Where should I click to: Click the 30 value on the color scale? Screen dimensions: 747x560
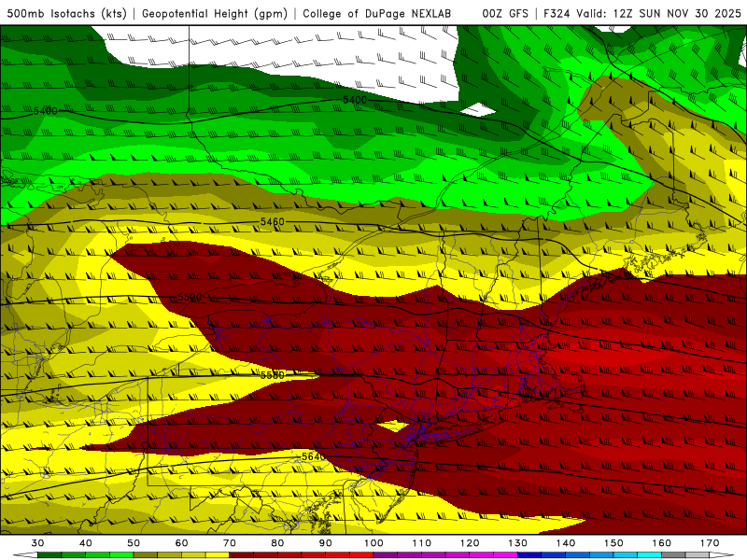(37, 543)
